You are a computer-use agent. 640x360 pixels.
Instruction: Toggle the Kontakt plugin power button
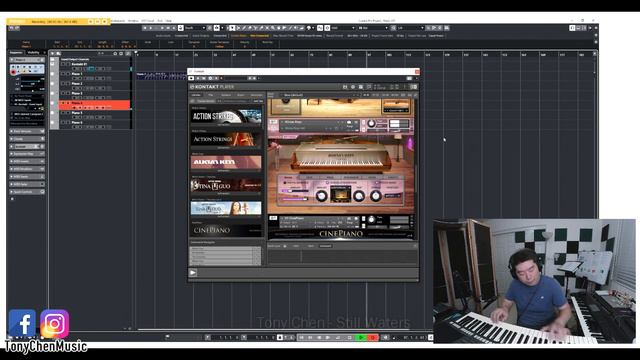point(191,78)
